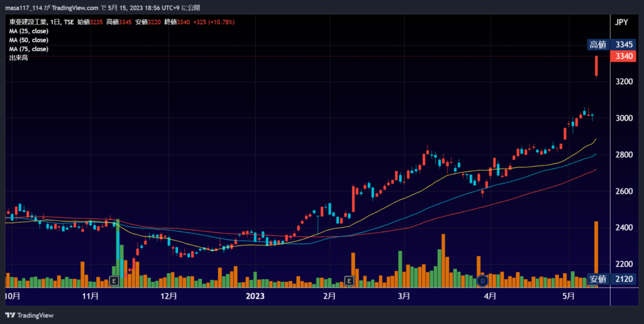Click the 2600 price axis value
The height and width of the screenshot is (324, 644).
pos(624,191)
